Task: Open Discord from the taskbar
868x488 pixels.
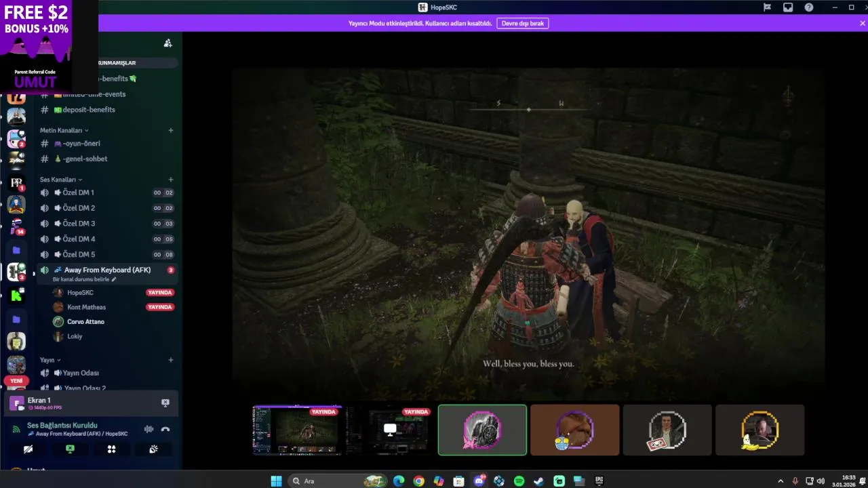Action: (x=479, y=481)
